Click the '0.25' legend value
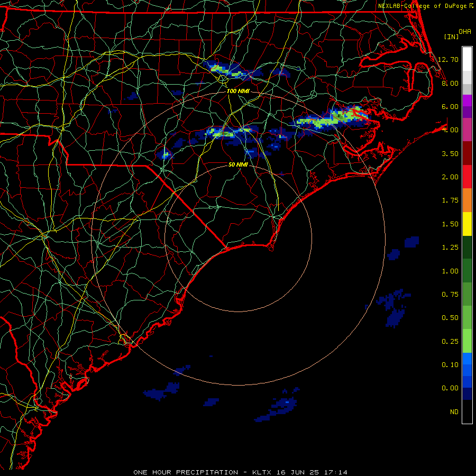476x476 pixels. click(x=450, y=342)
